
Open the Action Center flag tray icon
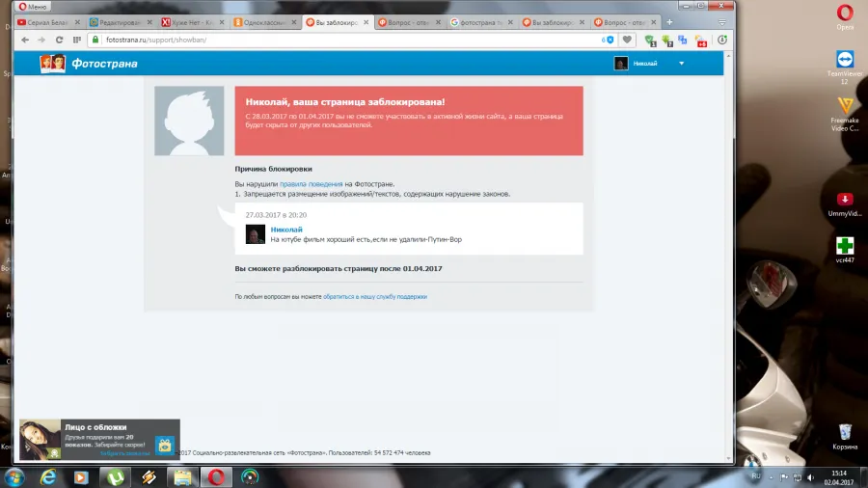784,477
